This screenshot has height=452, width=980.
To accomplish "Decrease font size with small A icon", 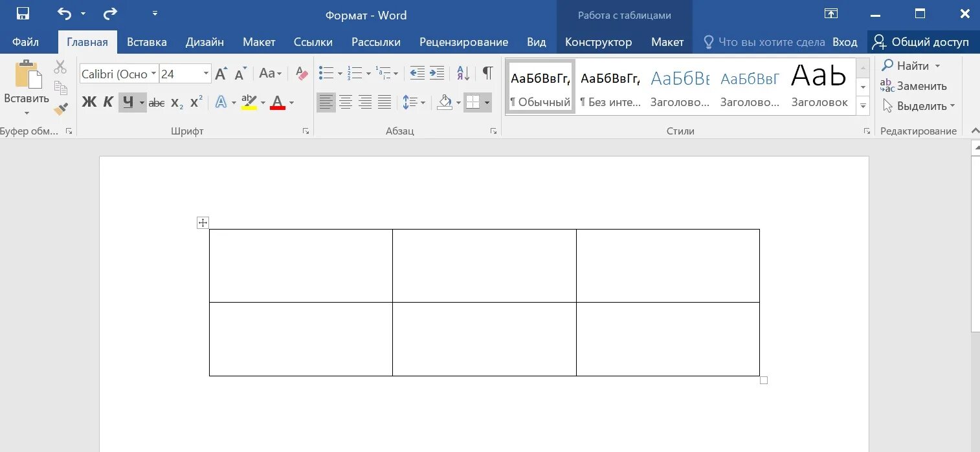I will coord(240,74).
